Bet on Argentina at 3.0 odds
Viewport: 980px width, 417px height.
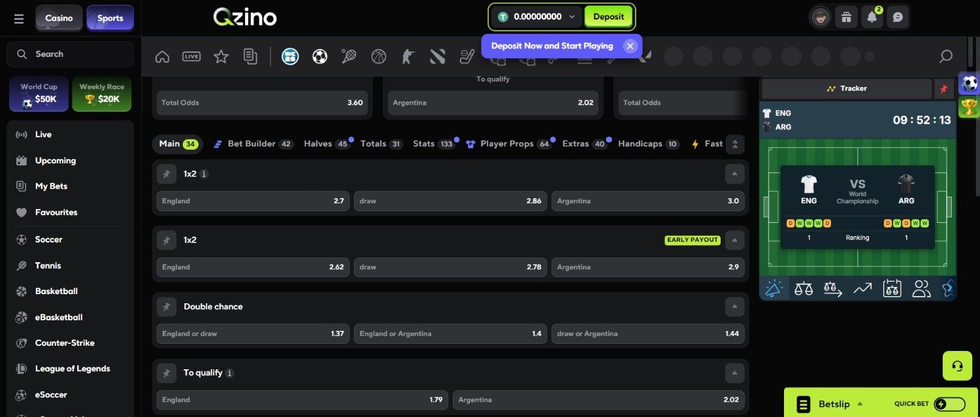click(647, 201)
